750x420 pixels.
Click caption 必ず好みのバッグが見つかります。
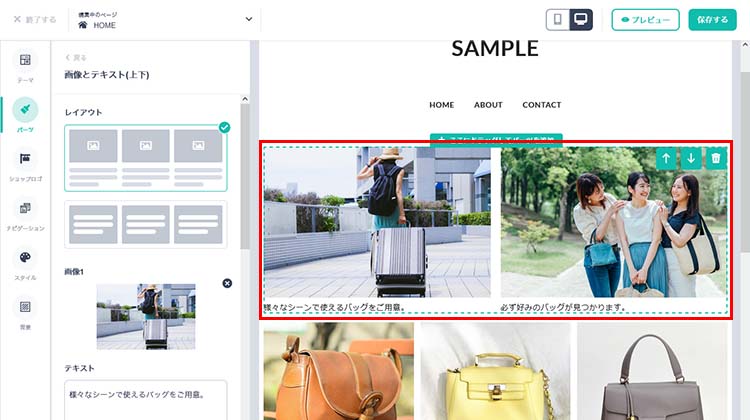563,307
